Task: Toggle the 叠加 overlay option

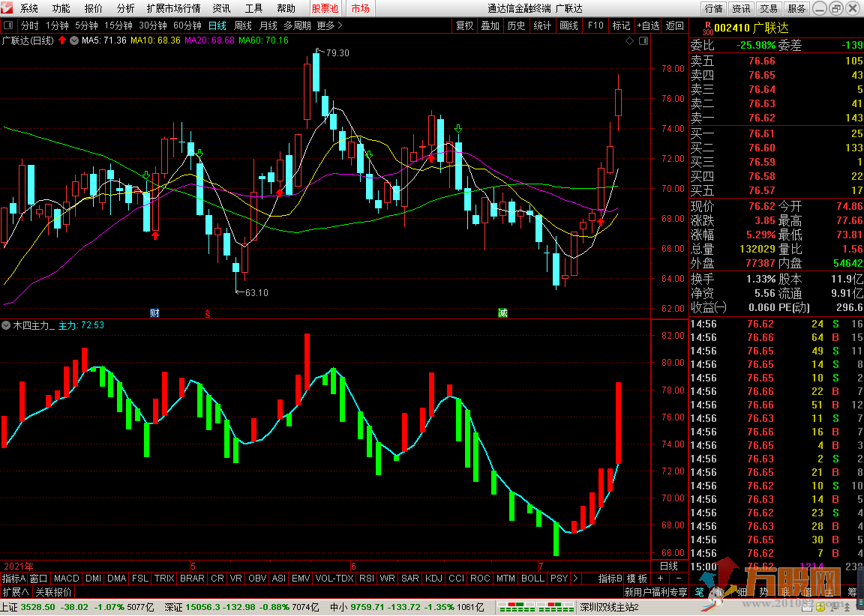Action: point(490,25)
